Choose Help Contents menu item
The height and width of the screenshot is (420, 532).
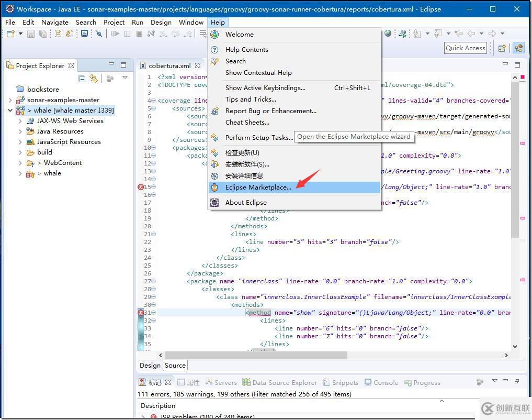[x=294, y=50]
